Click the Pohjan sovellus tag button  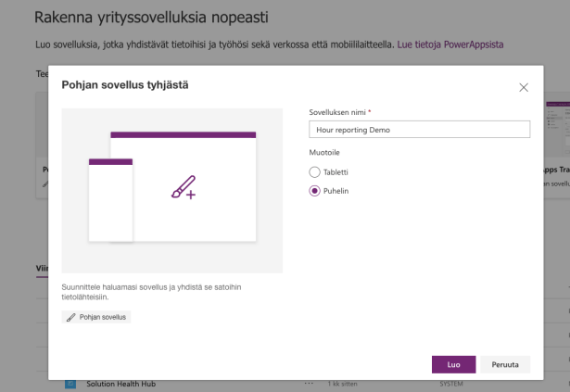coord(96,317)
